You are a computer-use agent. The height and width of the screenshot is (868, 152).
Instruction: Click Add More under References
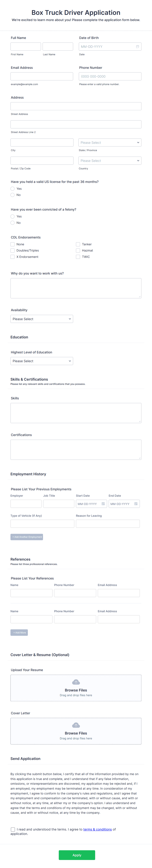point(20,632)
